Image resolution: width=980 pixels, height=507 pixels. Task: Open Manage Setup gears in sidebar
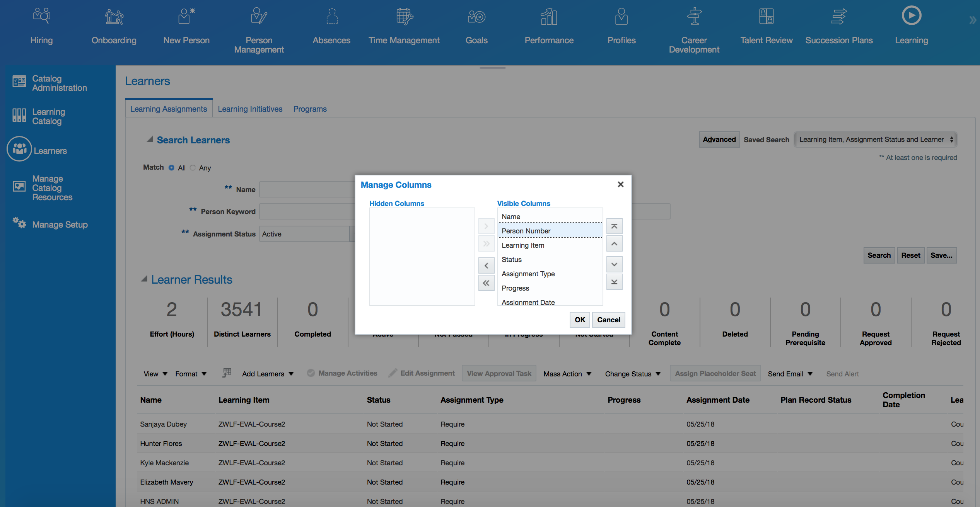(x=19, y=223)
